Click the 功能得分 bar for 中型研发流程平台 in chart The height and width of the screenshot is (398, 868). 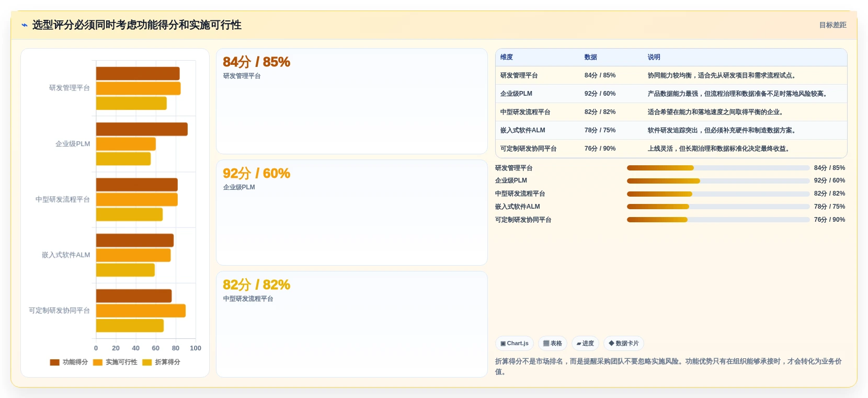coord(137,185)
